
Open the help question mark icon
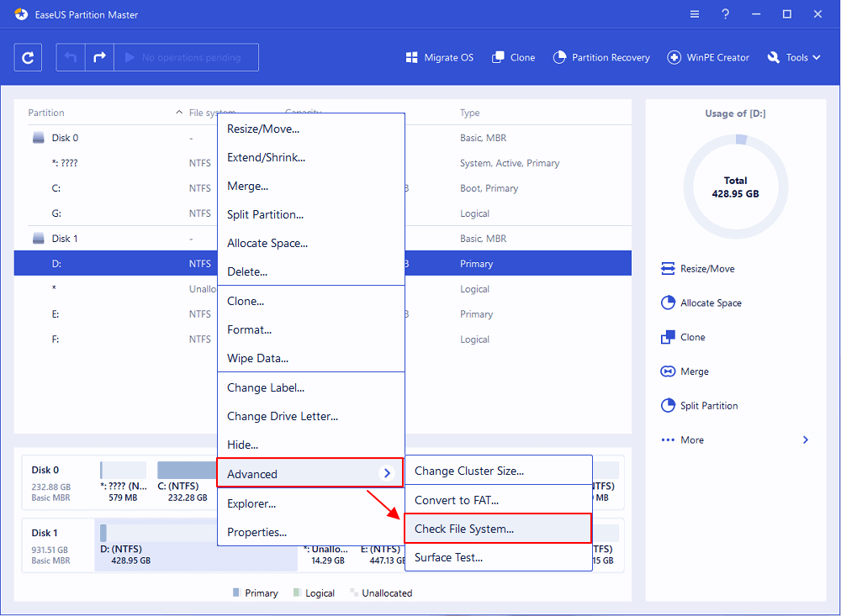pos(725,14)
